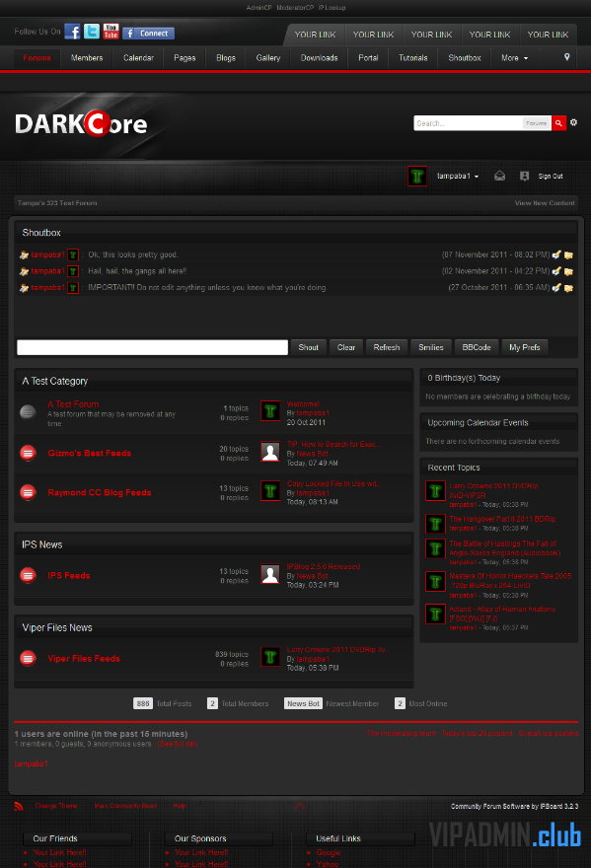Expand the More menu in navbar

515,57
